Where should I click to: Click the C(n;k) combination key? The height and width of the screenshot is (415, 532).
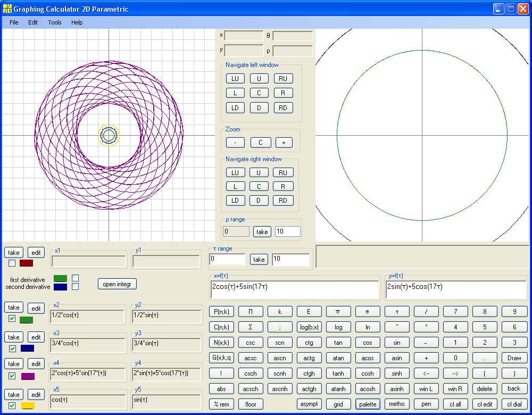221,327
